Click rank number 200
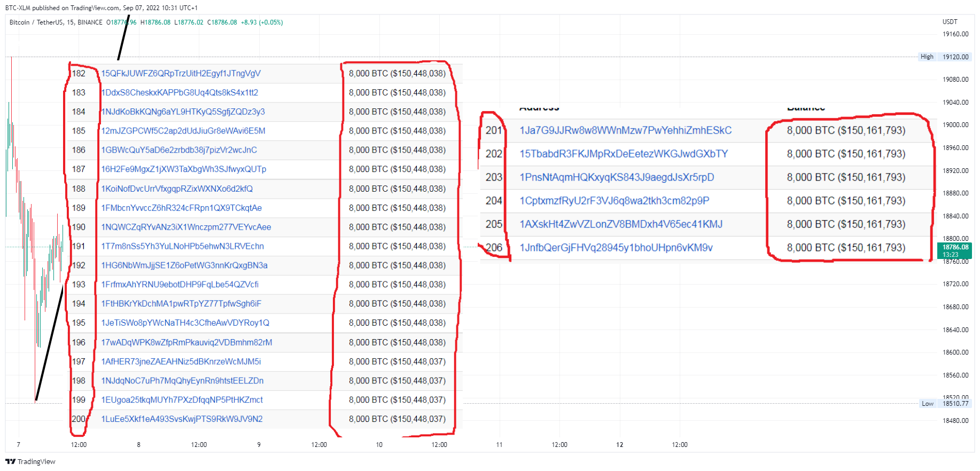Viewport: 980px width, 471px height. 79,419
